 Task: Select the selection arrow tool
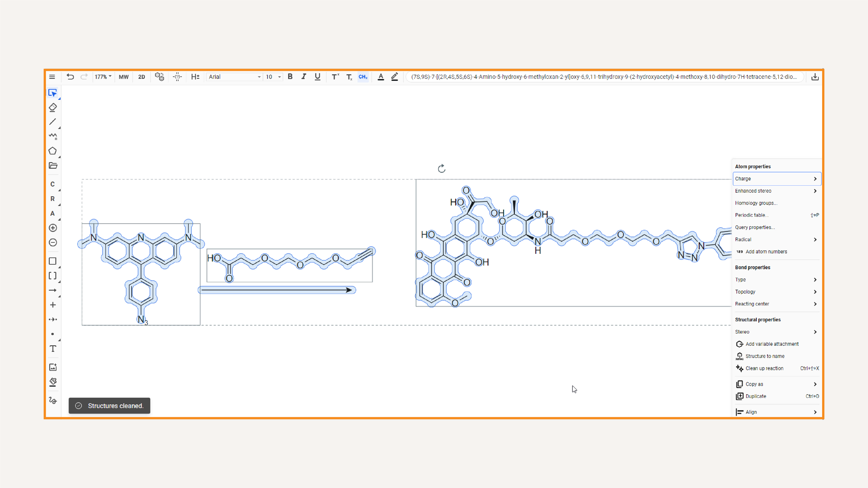[53, 93]
